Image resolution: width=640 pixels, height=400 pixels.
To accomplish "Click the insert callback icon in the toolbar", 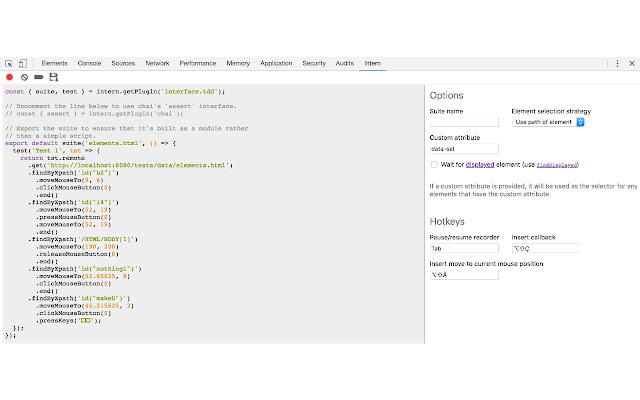I will pyautogui.click(x=39, y=77).
